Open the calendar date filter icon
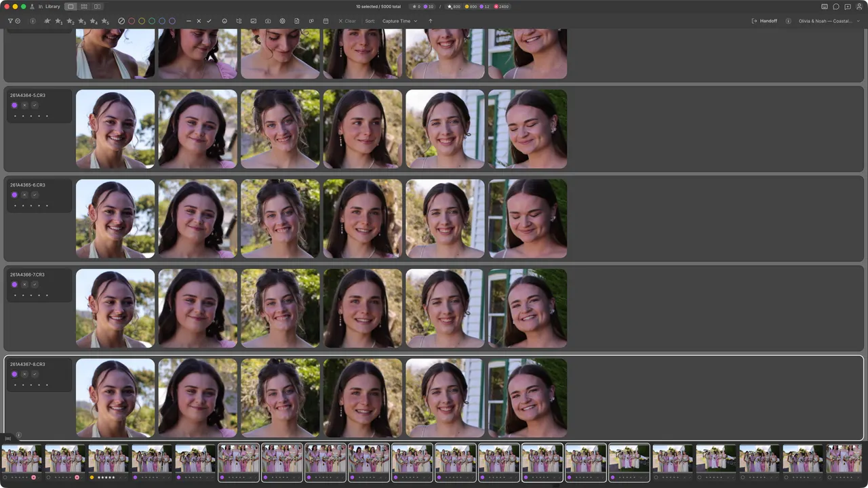The height and width of the screenshot is (488, 868). tap(326, 21)
